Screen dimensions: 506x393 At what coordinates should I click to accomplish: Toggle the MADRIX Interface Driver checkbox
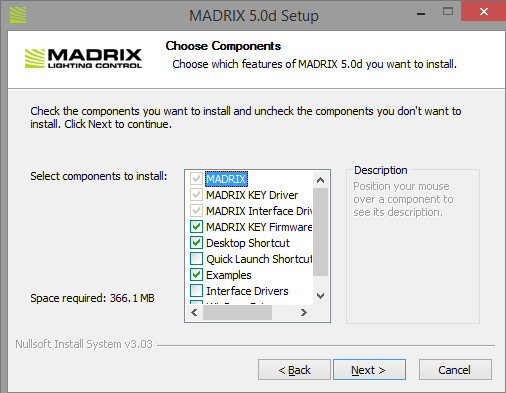click(196, 210)
